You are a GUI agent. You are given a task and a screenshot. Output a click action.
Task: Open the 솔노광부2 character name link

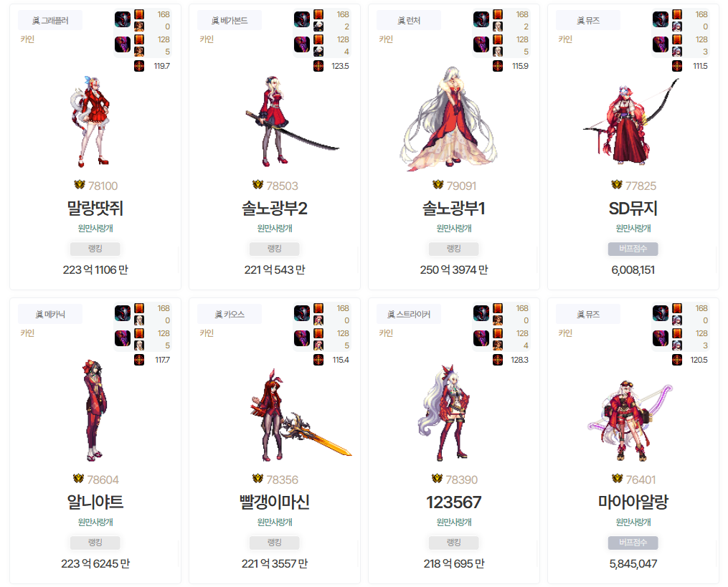tap(275, 209)
